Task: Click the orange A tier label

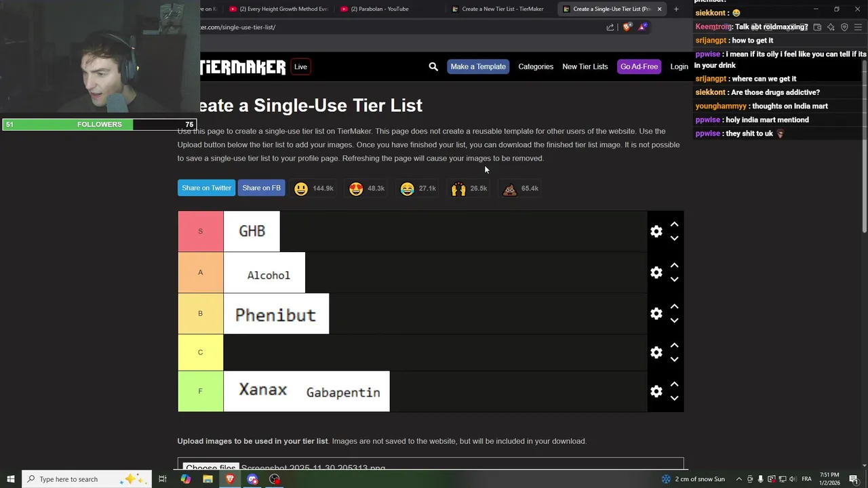Action: pos(200,272)
